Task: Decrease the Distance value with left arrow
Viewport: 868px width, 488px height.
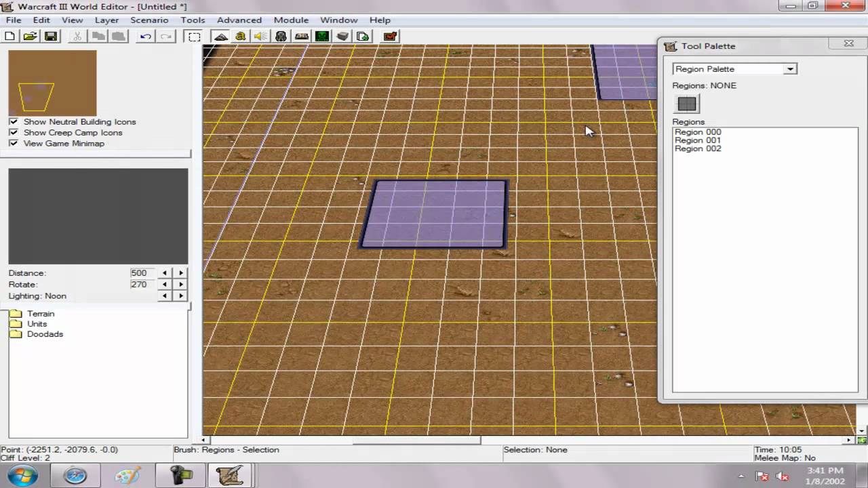Action: coord(164,273)
